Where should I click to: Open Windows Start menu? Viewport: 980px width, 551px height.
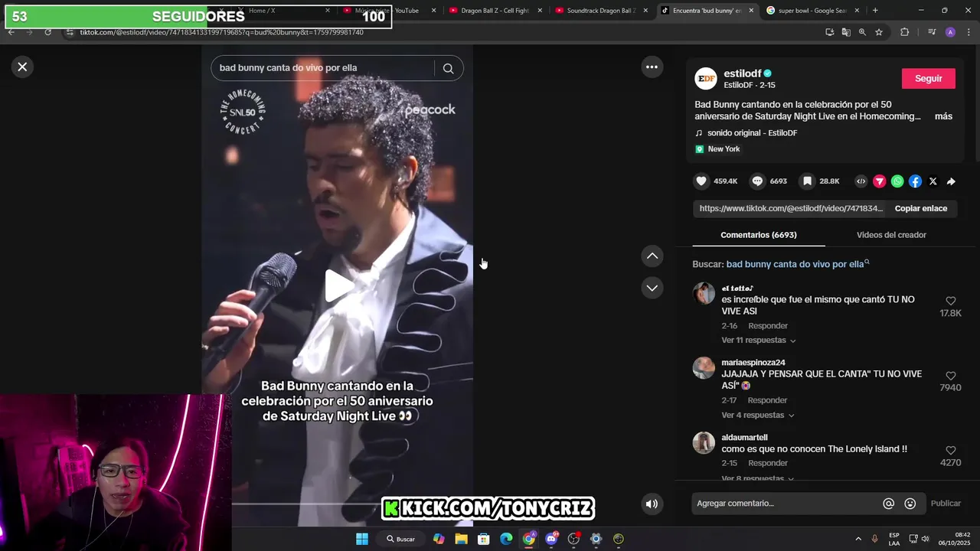coord(362,539)
